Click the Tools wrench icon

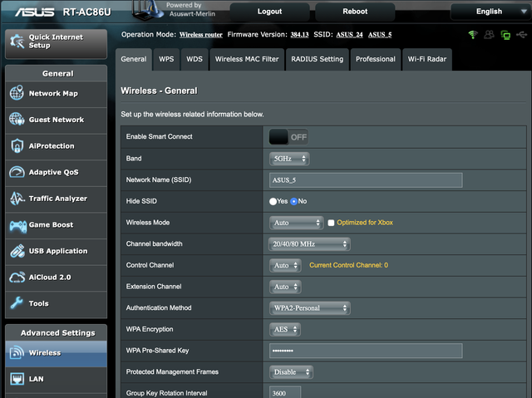pos(17,302)
